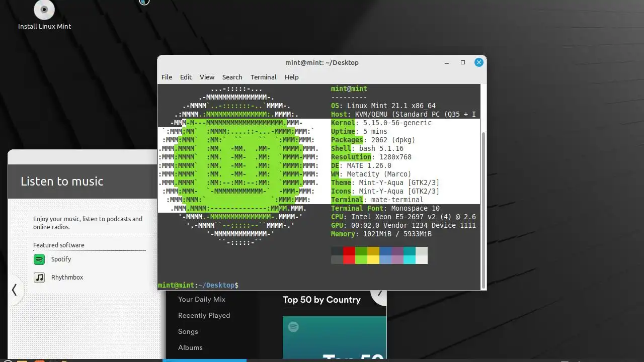This screenshot has width=644, height=362.
Task: Click the terminal vertical scrollbar handle
Action: (484, 209)
